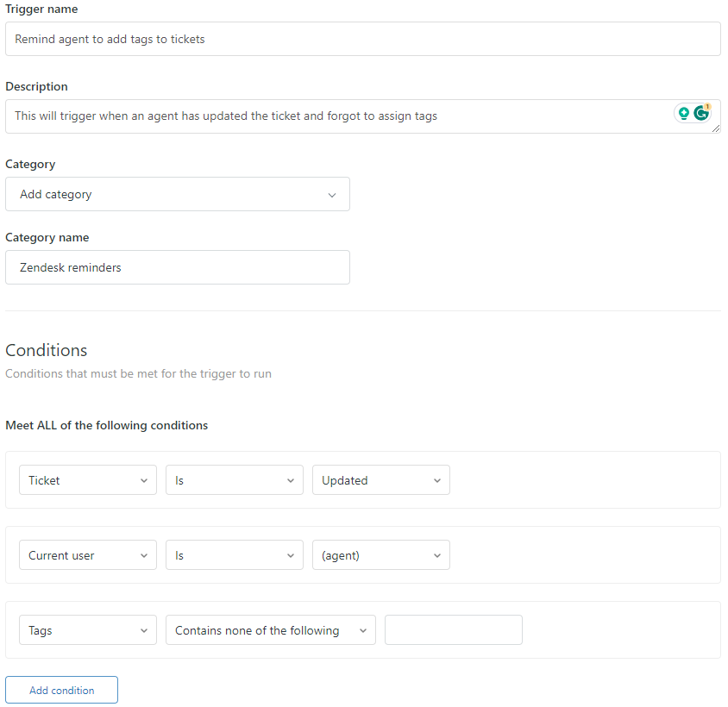Open the Add category dropdown
Screen dimensions: 728x707
[x=178, y=194]
